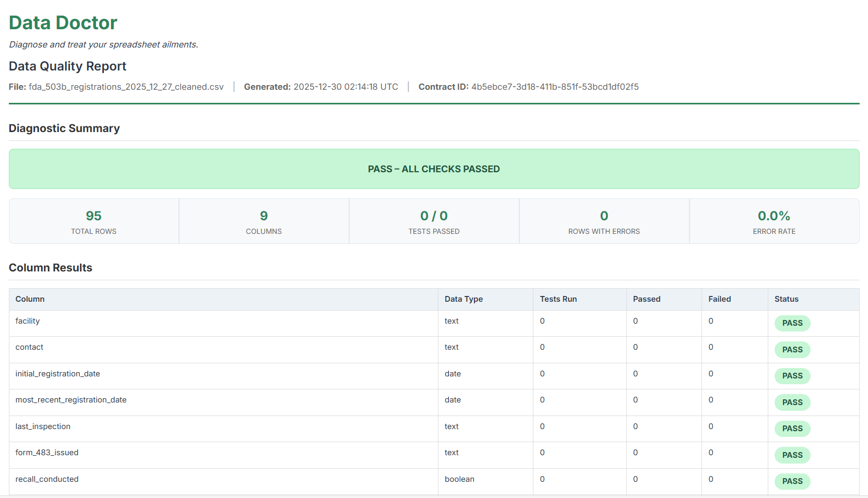The image size is (868, 498).
Task: Click the COLUMNS stat card showing 9
Action: coord(264,221)
